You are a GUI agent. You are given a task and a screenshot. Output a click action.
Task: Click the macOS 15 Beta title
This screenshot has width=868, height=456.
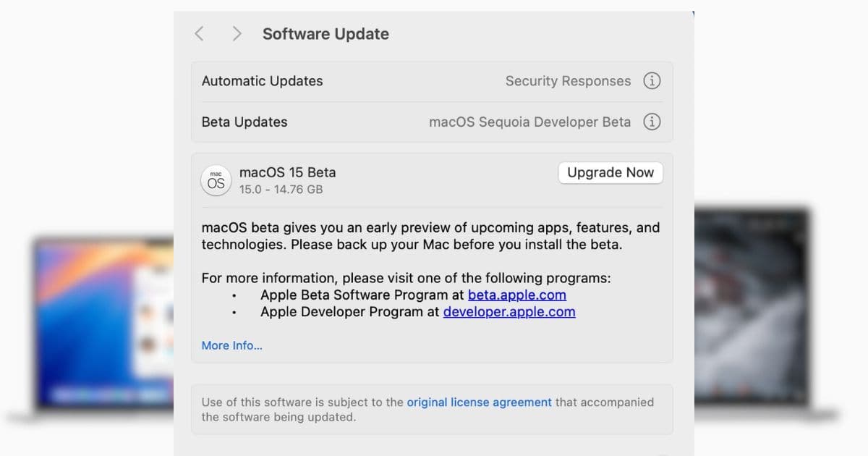click(x=287, y=172)
